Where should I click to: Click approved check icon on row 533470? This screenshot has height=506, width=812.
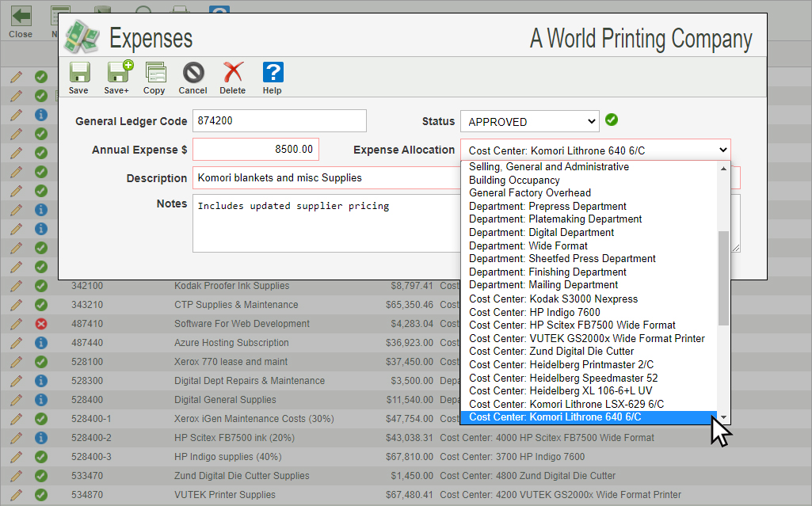(x=41, y=475)
